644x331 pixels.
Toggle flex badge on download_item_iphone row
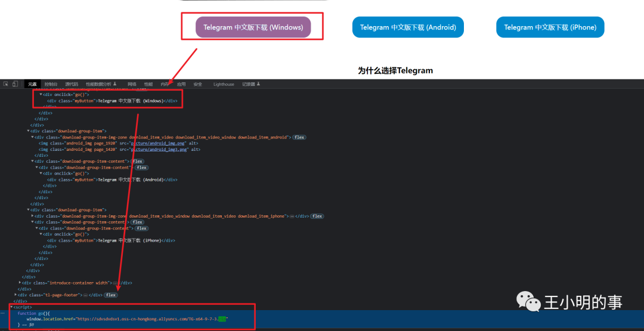(317, 216)
